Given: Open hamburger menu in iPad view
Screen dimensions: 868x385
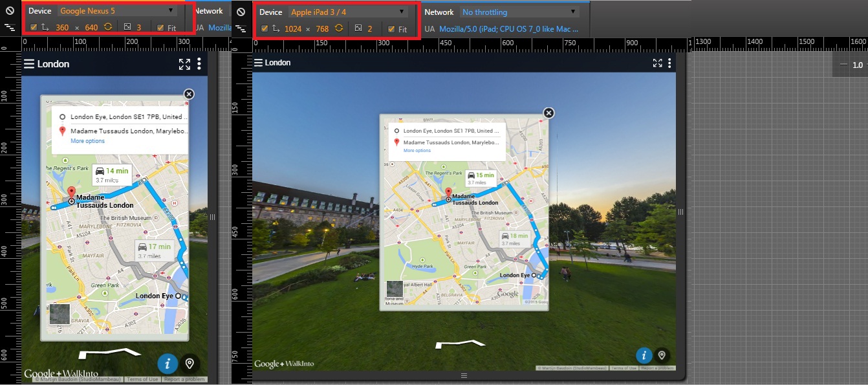Looking at the screenshot, I should tap(259, 63).
